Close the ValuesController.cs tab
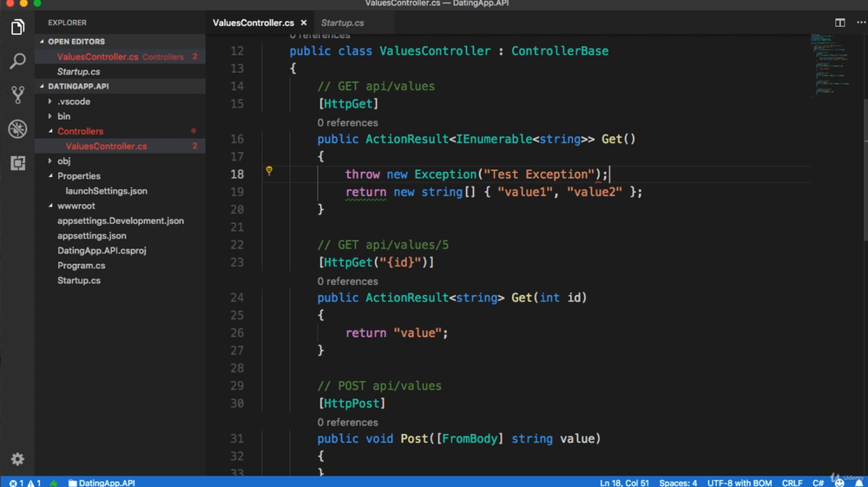 pyautogui.click(x=303, y=23)
